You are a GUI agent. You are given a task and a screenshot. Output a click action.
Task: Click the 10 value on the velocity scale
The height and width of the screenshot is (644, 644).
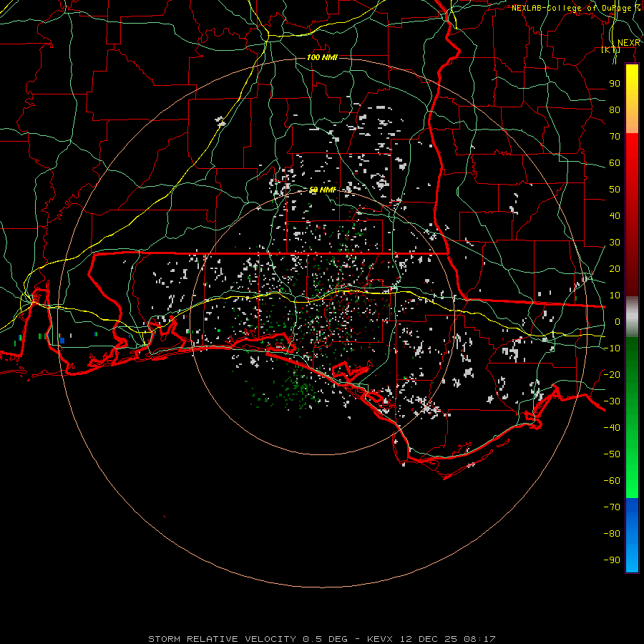click(615, 296)
